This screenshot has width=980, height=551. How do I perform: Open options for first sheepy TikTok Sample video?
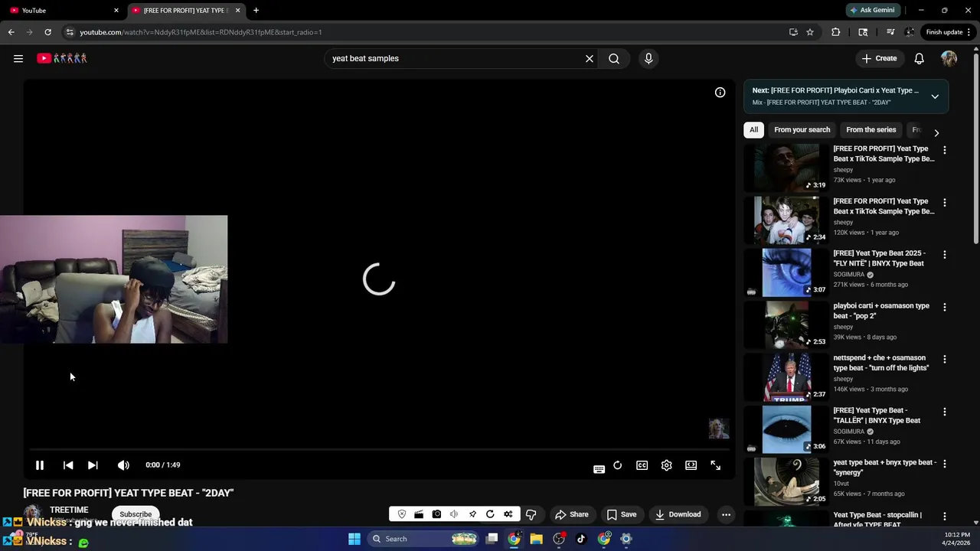944,151
